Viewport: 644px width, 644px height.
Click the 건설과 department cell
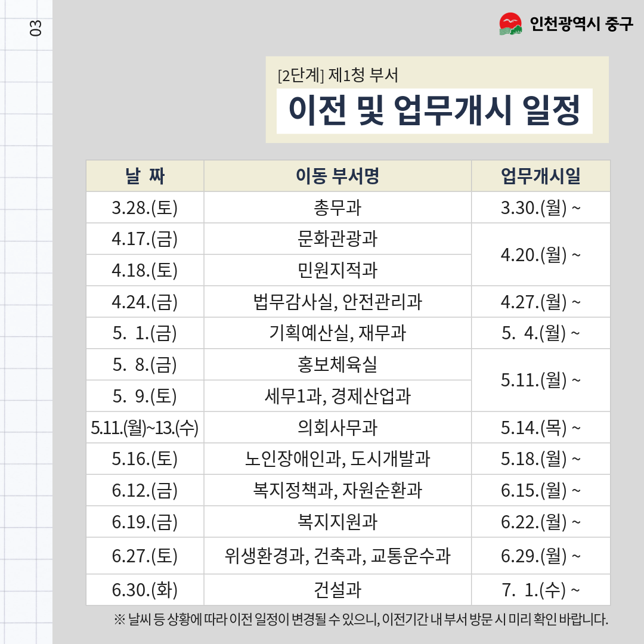pyautogui.click(x=338, y=590)
